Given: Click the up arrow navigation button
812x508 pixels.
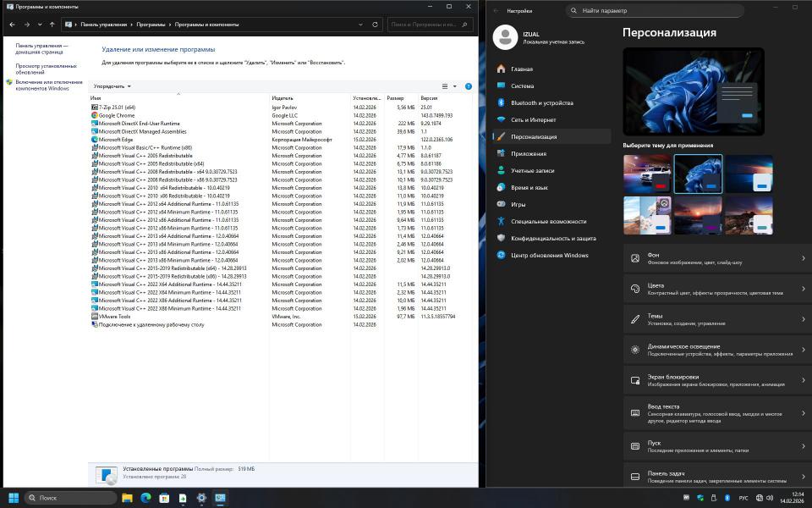Looking at the screenshot, I should click(52, 25).
